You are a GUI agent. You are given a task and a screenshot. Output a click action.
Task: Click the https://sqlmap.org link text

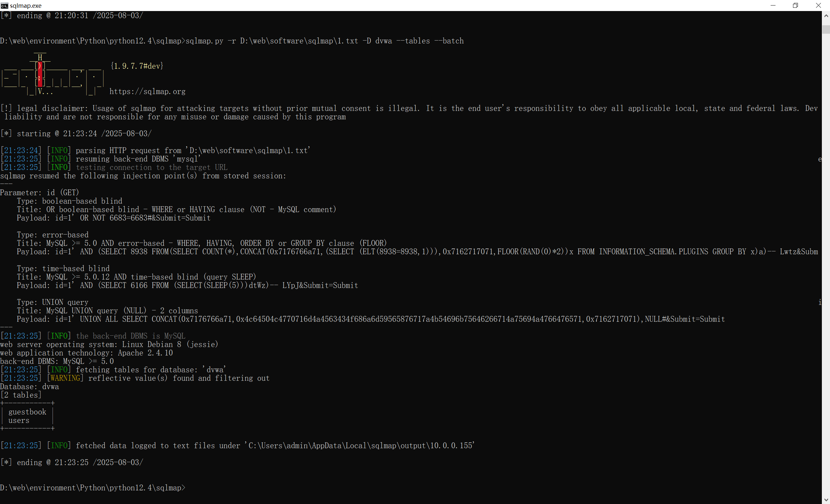coord(147,92)
